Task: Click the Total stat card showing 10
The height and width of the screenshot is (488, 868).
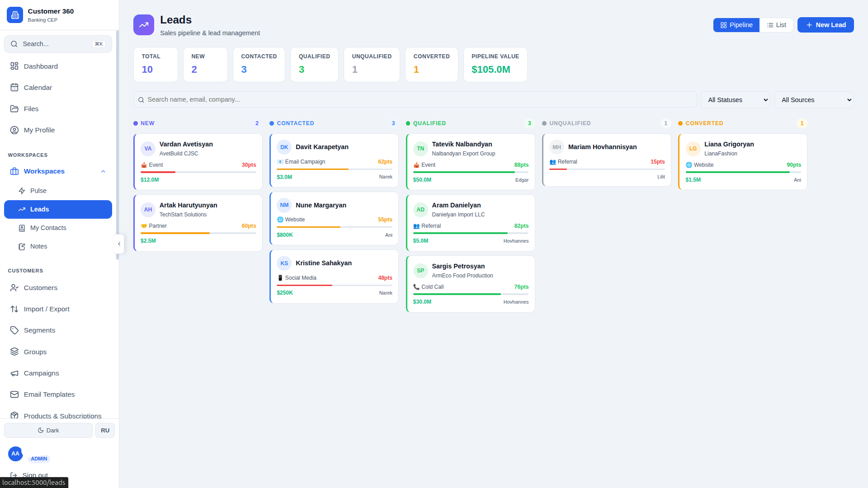Action: point(156,65)
